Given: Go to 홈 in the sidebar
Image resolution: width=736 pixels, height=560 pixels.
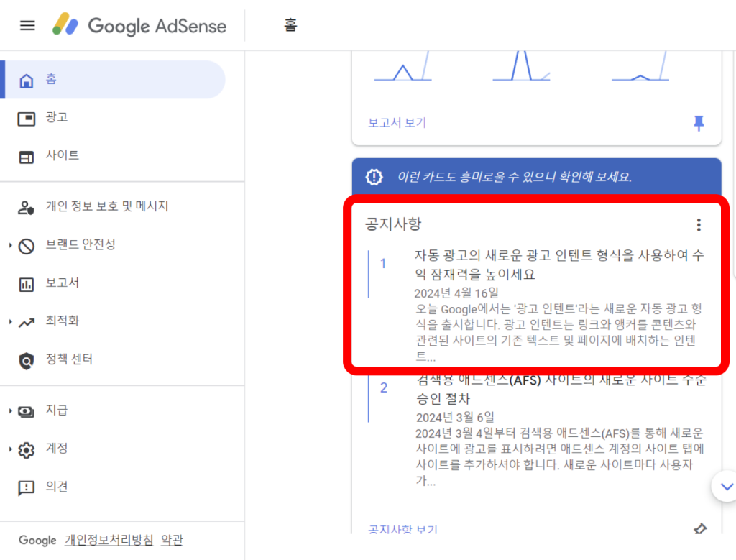Looking at the screenshot, I should (114, 79).
